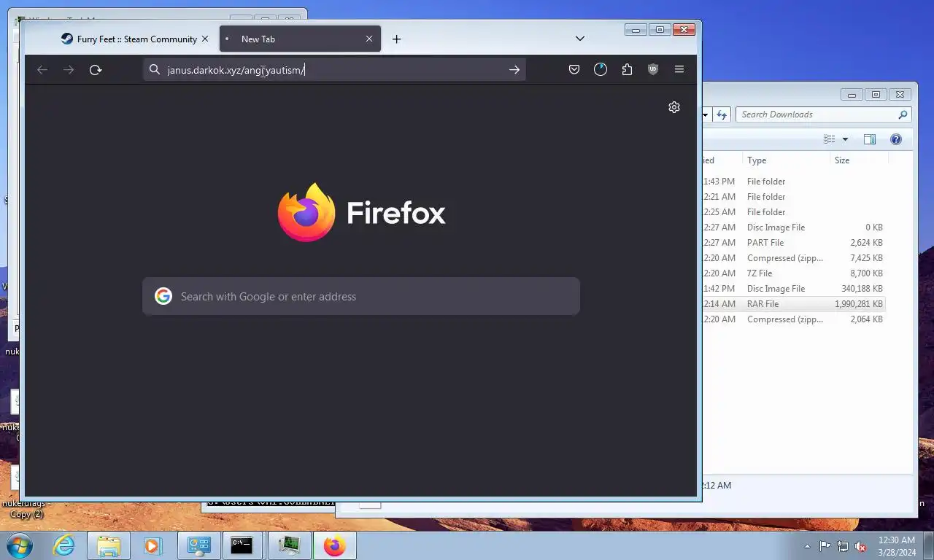Screen dimensions: 934x560
Task: Click the Explorer change view icon
Action: 830,139
